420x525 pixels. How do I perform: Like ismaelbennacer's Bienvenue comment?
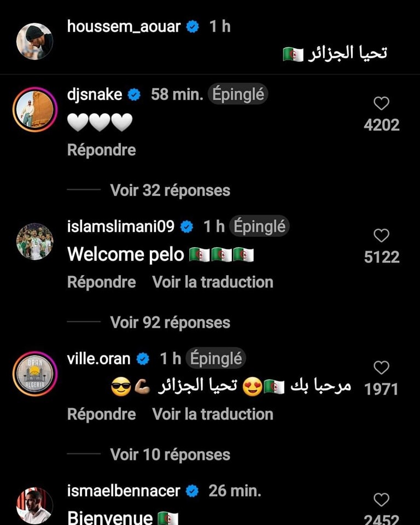tap(381, 499)
